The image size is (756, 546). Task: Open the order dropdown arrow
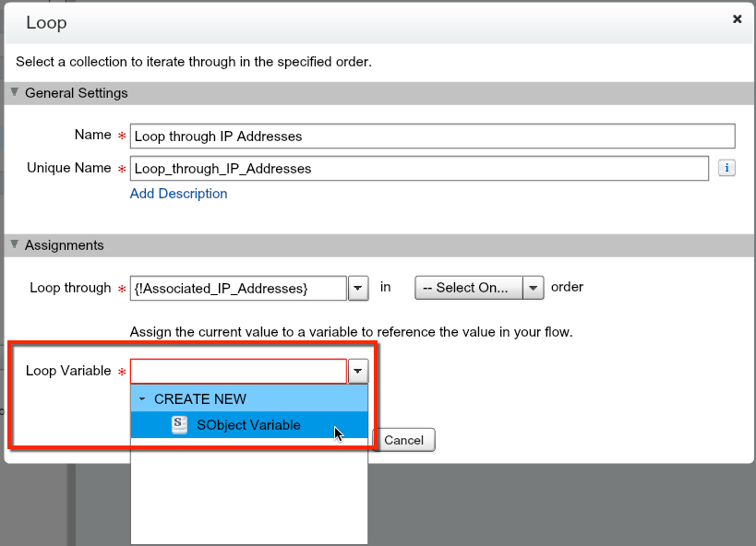534,288
